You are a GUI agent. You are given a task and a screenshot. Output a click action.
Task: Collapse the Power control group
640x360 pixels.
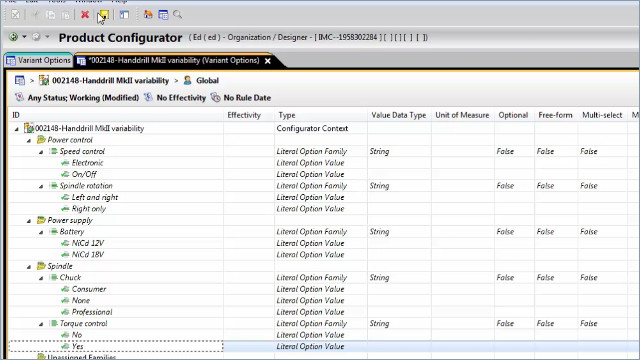pos(29,140)
